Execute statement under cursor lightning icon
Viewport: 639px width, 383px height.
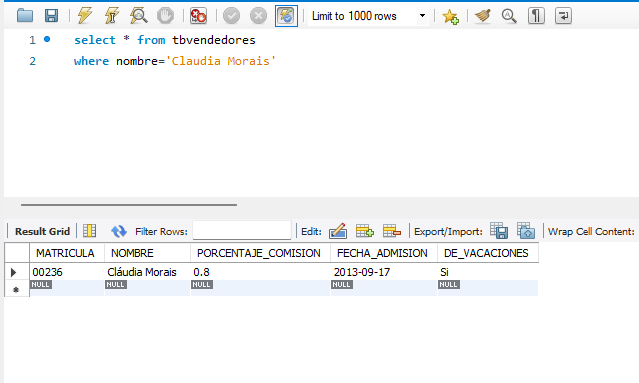point(111,16)
